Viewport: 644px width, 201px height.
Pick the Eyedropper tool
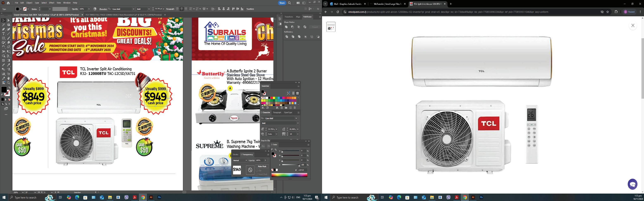(x=8, y=65)
